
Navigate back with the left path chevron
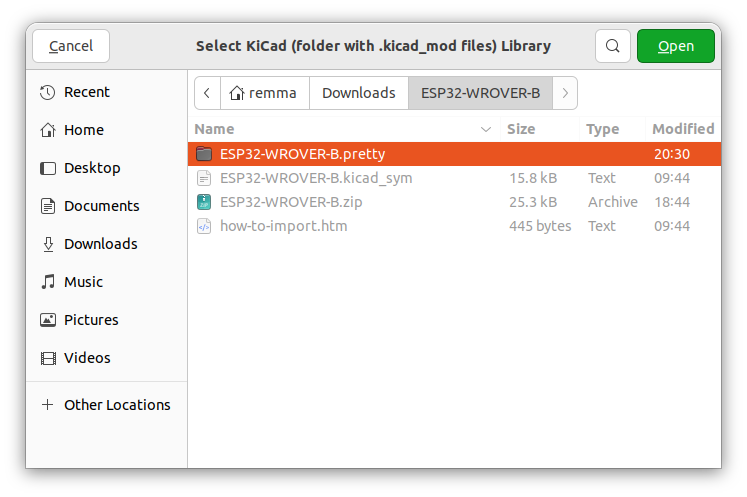coord(207,93)
